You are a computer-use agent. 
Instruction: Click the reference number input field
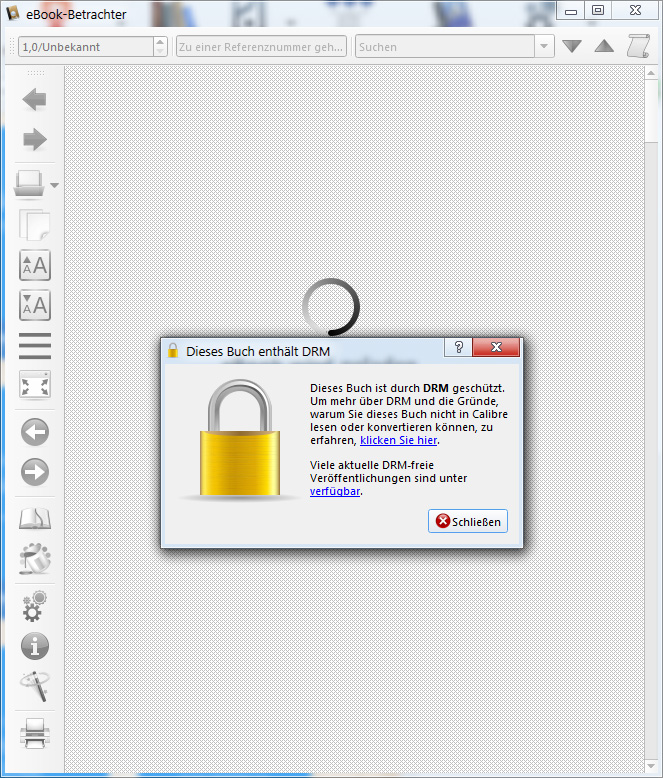click(261, 47)
